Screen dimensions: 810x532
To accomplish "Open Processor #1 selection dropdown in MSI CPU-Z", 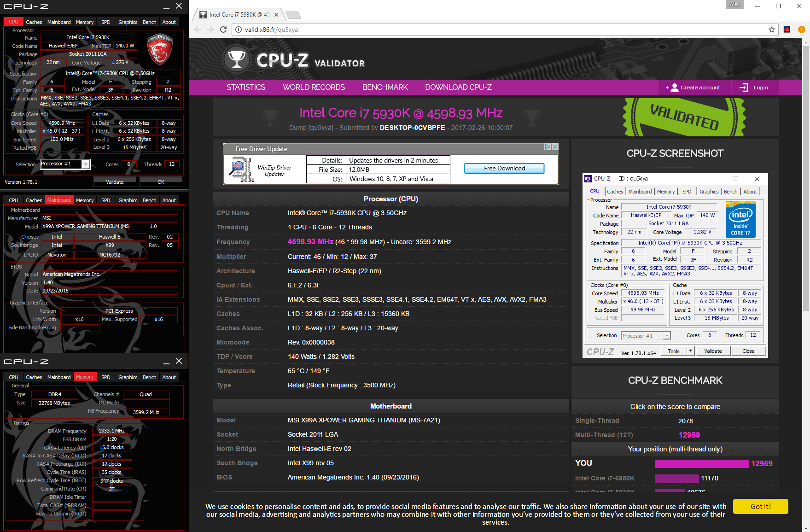I will [x=86, y=164].
